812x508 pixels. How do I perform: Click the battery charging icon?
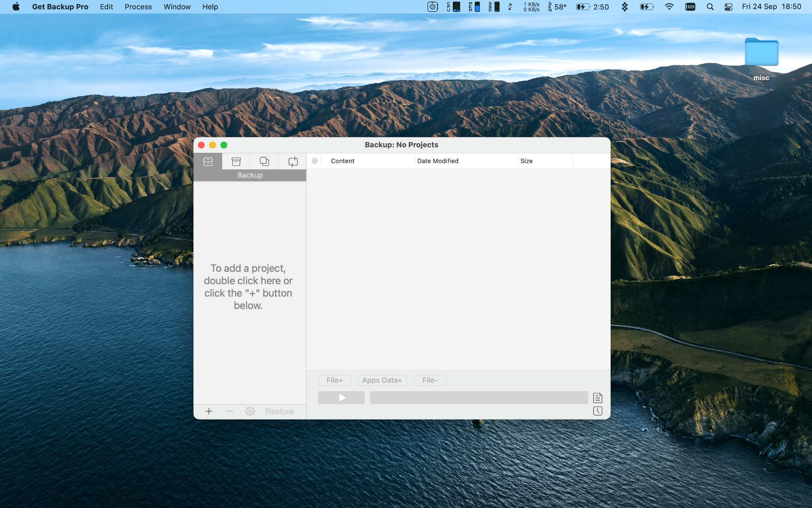647,7
